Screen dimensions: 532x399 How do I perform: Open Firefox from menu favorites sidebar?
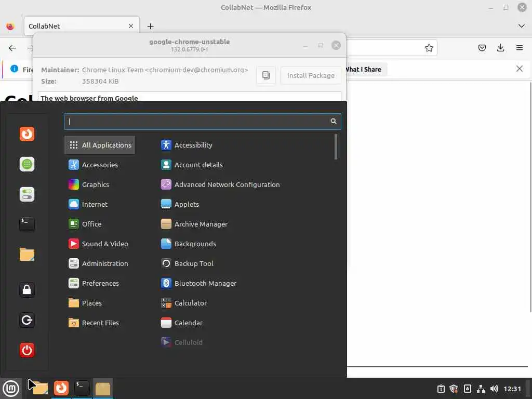point(27,134)
